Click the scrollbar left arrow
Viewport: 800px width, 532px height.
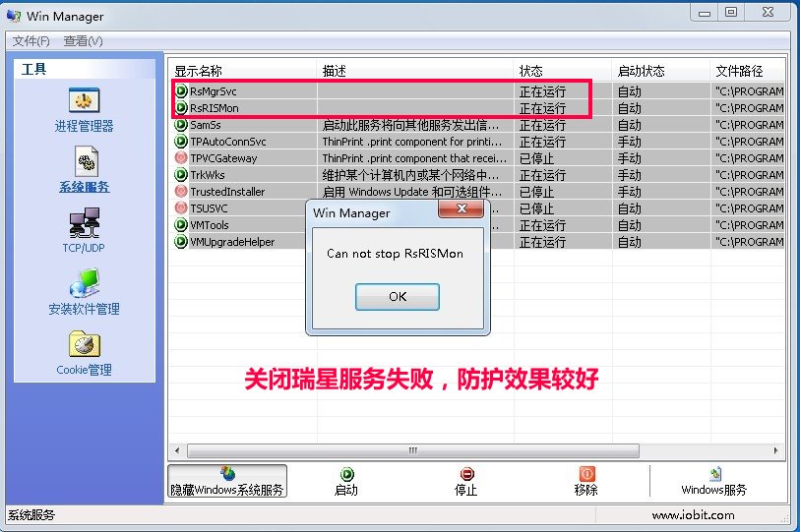(x=177, y=451)
